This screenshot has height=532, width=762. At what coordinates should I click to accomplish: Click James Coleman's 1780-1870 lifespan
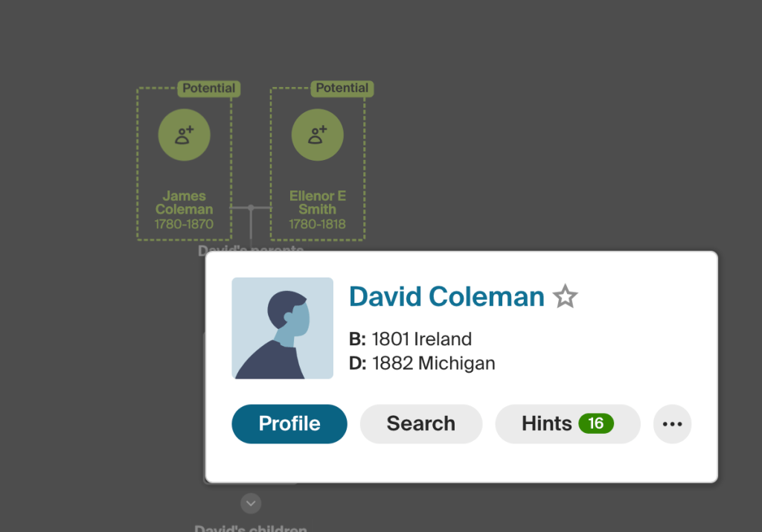[x=184, y=224]
